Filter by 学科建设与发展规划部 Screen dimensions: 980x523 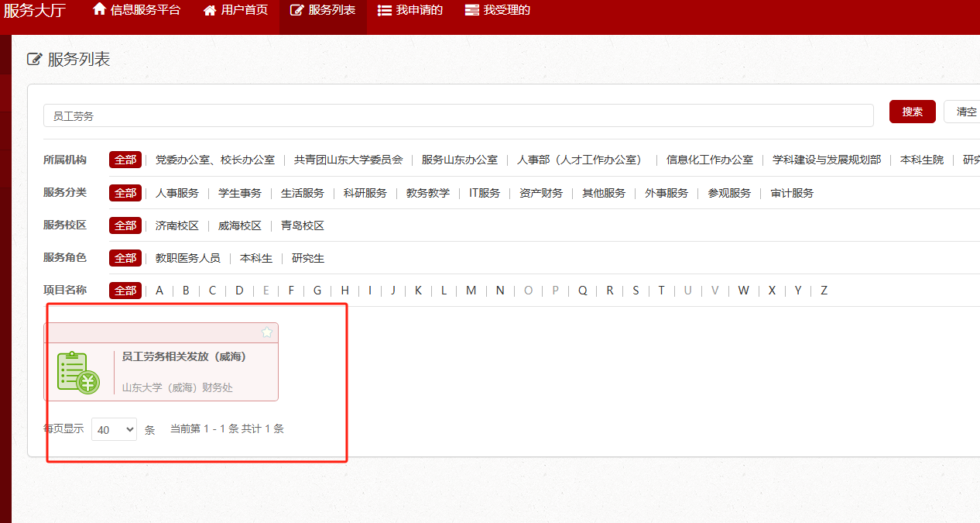click(827, 160)
